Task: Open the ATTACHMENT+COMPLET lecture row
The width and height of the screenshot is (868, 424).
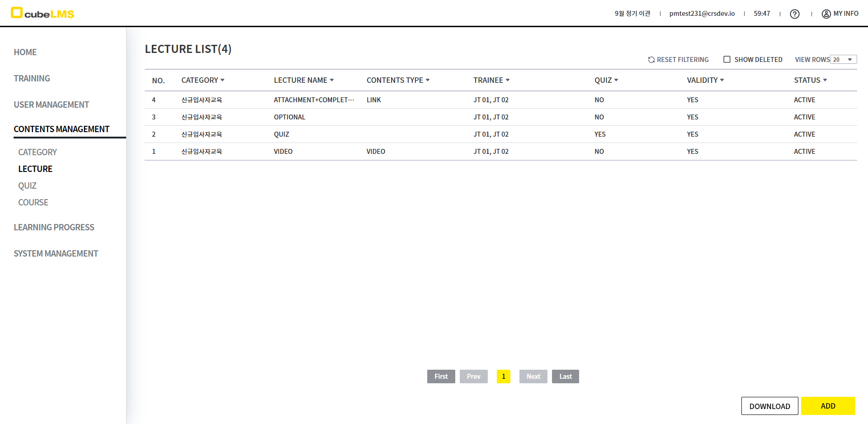Action: 313,100
